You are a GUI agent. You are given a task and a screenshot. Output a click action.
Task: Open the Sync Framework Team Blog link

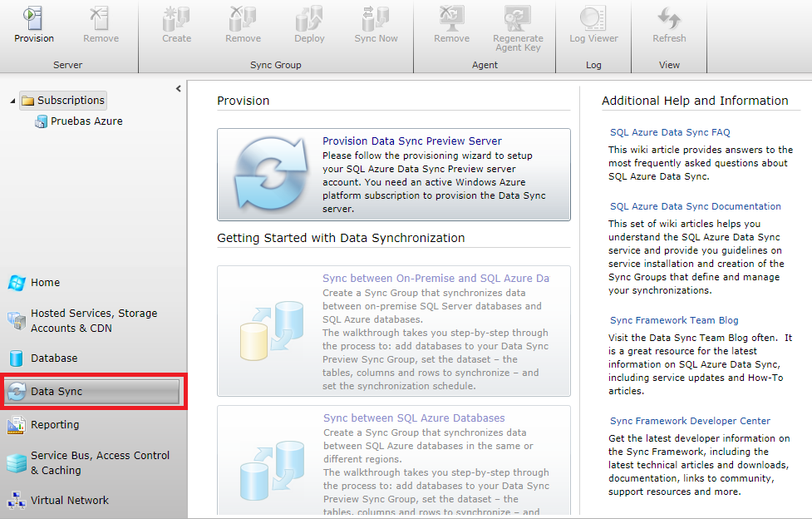pos(674,320)
